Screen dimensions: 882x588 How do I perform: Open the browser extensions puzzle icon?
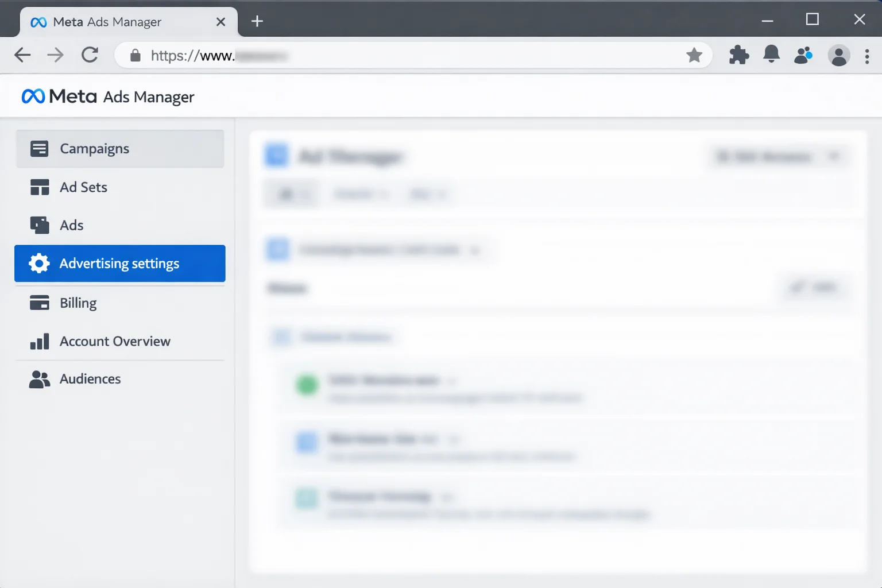tap(739, 55)
